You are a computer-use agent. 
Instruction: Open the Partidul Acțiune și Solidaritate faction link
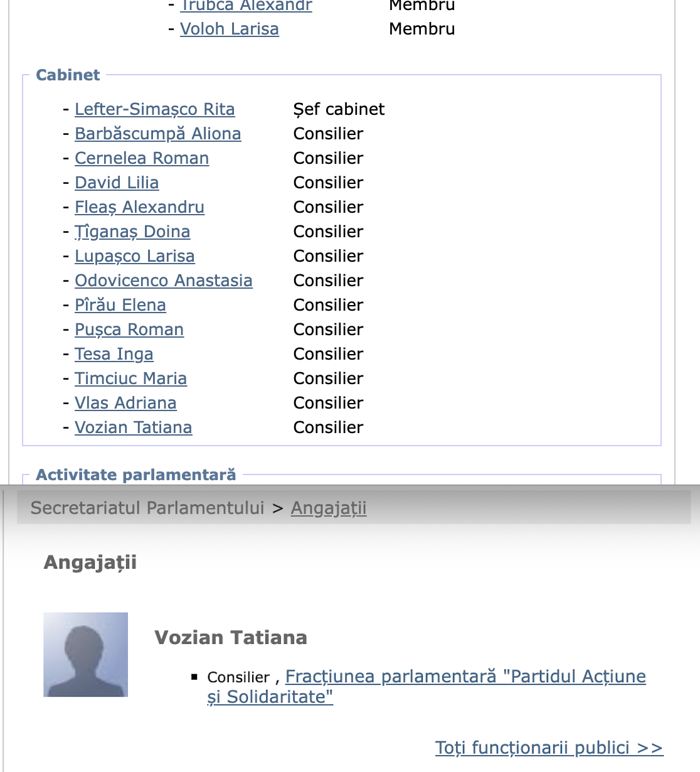pos(465,677)
